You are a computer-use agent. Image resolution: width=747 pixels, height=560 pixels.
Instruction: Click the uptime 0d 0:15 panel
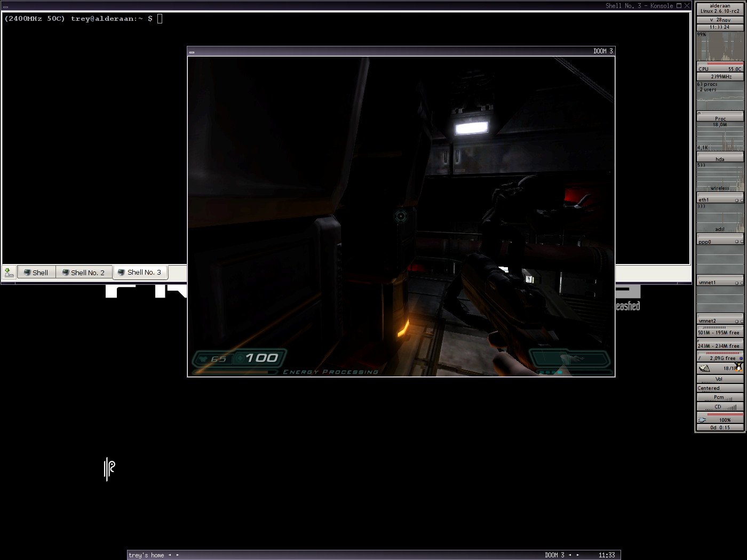click(720, 427)
